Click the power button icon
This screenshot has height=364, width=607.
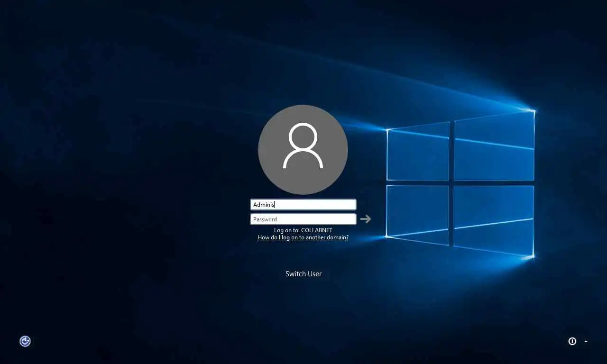tap(572, 341)
